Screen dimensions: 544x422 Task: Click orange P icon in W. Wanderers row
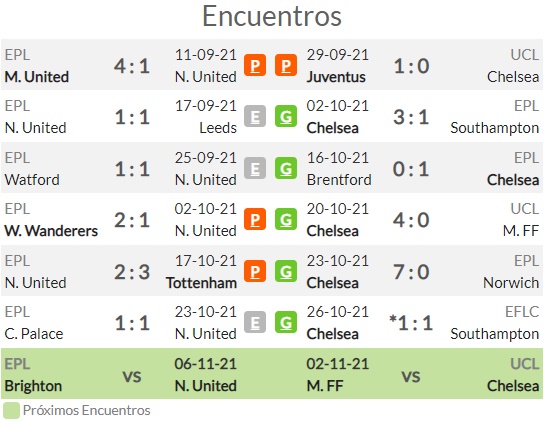coord(255,219)
